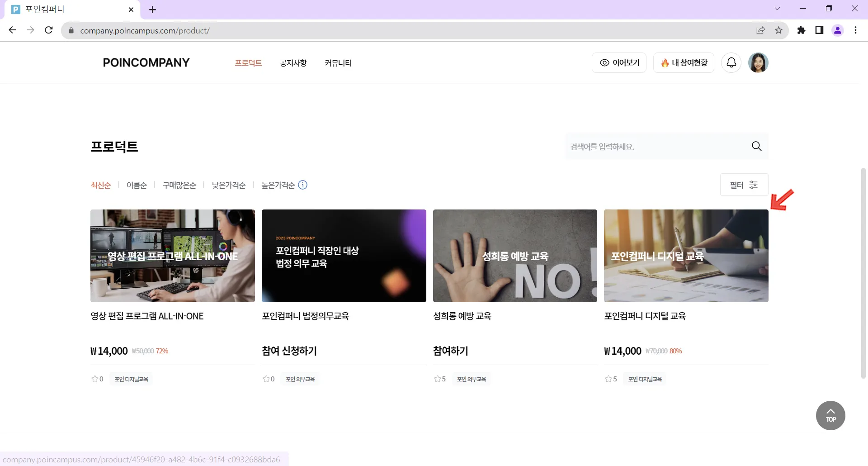The height and width of the screenshot is (466, 868).
Task: Open the user profile photo
Action: (x=758, y=62)
